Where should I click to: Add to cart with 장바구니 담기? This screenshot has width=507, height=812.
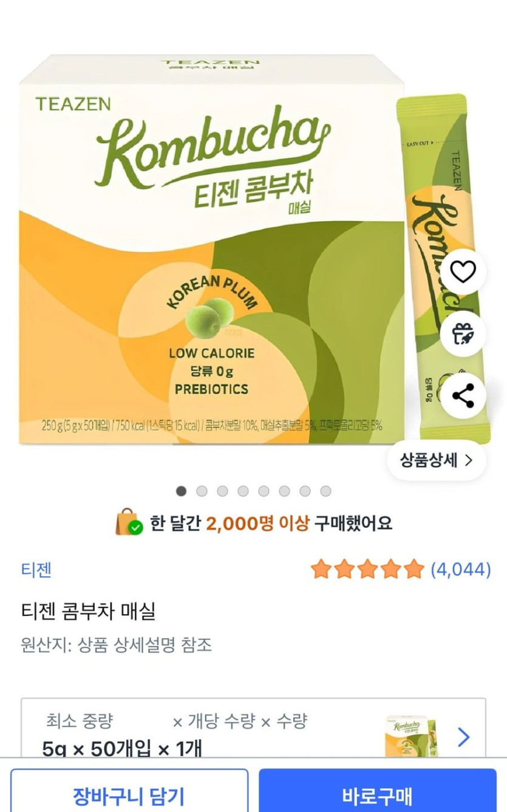(x=129, y=795)
